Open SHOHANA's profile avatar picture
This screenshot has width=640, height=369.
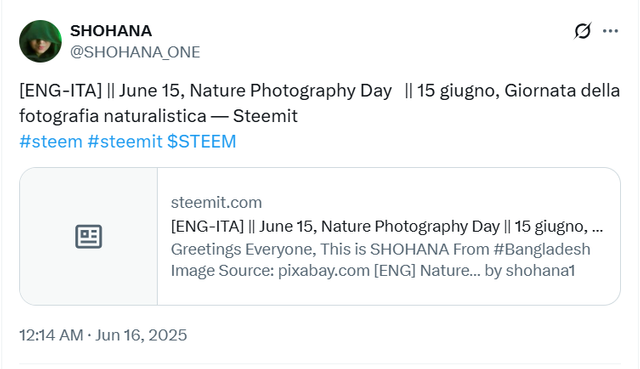(40, 41)
